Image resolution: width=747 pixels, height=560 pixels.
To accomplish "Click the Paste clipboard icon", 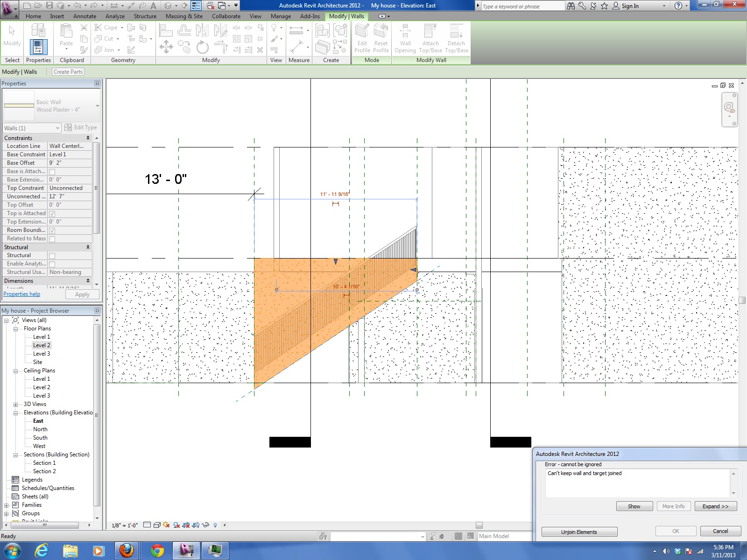I will 66,32.
